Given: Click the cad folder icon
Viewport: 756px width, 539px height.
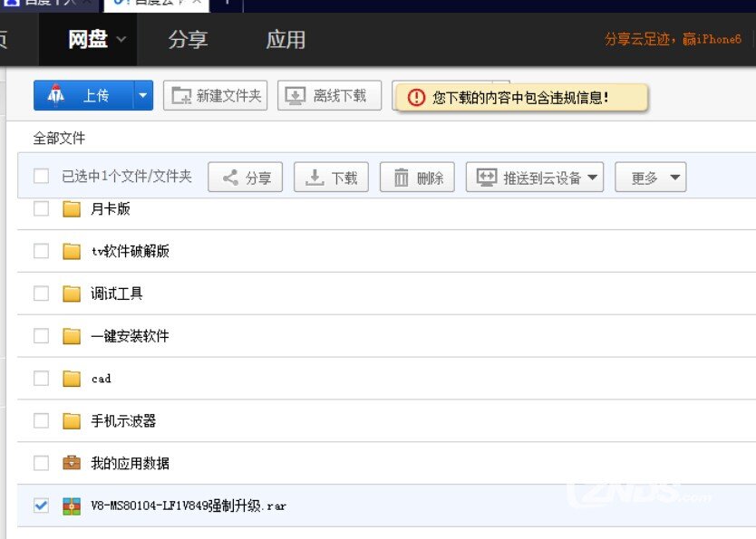Looking at the screenshot, I should point(72,378).
